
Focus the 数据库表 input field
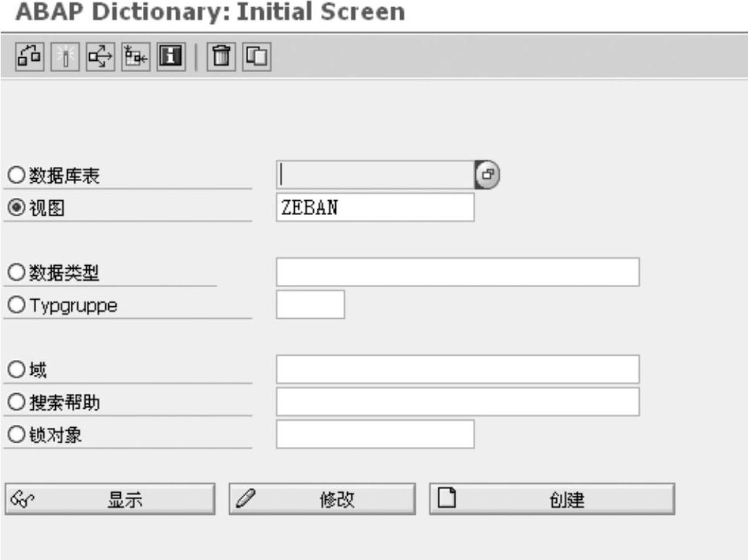tap(375, 175)
